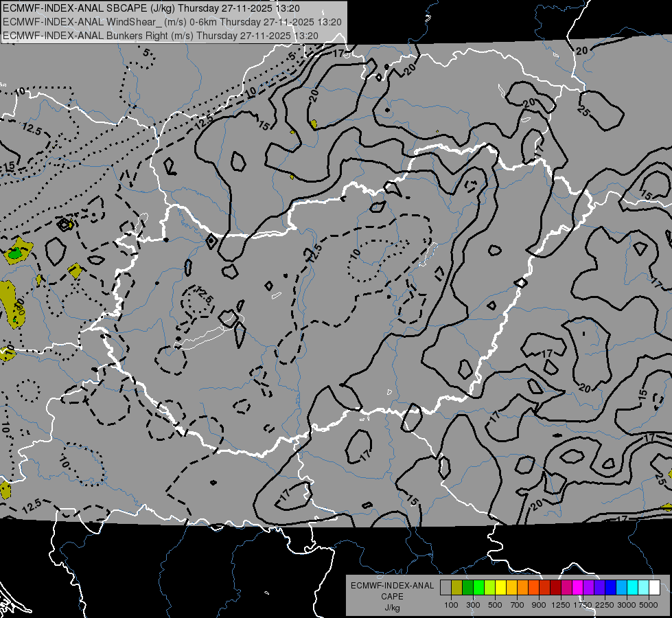Click the legend title ECMWF-INDEX-ANAL
The height and width of the screenshot is (618, 672).
pyautogui.click(x=393, y=586)
